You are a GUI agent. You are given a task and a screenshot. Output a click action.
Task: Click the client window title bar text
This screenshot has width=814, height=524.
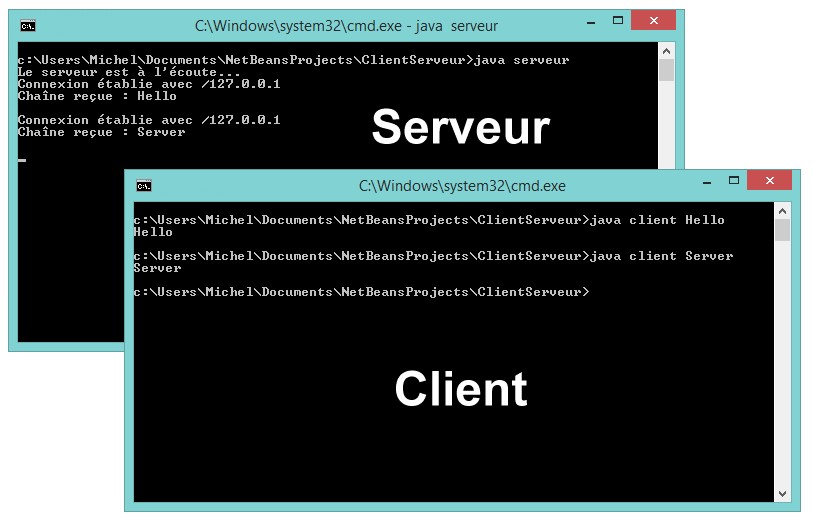(462, 185)
